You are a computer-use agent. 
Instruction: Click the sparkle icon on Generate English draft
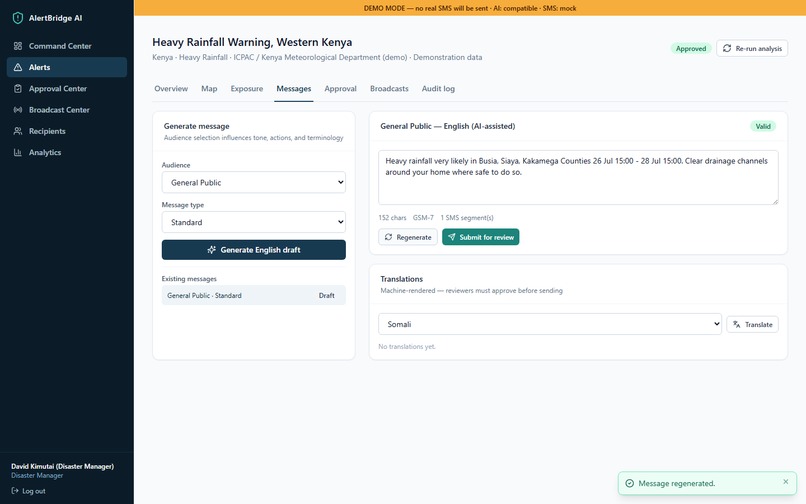[211, 250]
